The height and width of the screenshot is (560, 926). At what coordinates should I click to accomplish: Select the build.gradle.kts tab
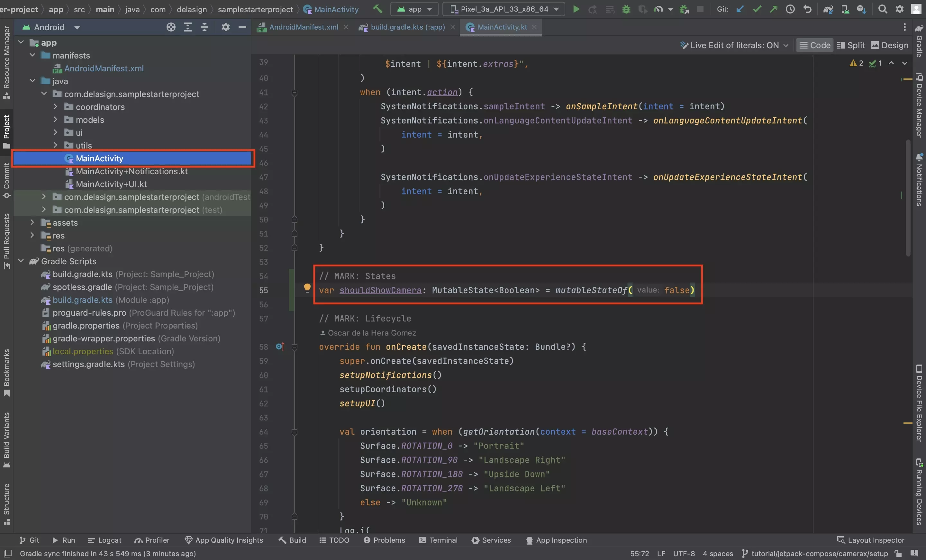(404, 26)
